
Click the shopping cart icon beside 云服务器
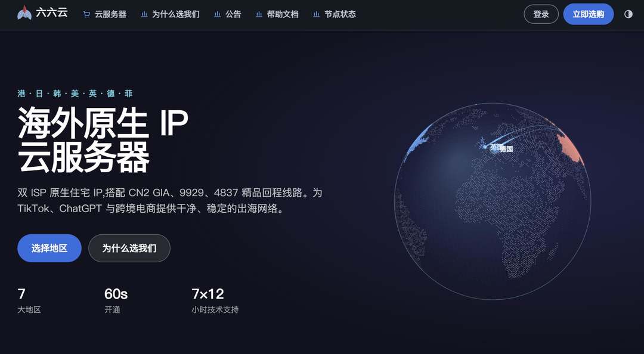click(x=86, y=14)
